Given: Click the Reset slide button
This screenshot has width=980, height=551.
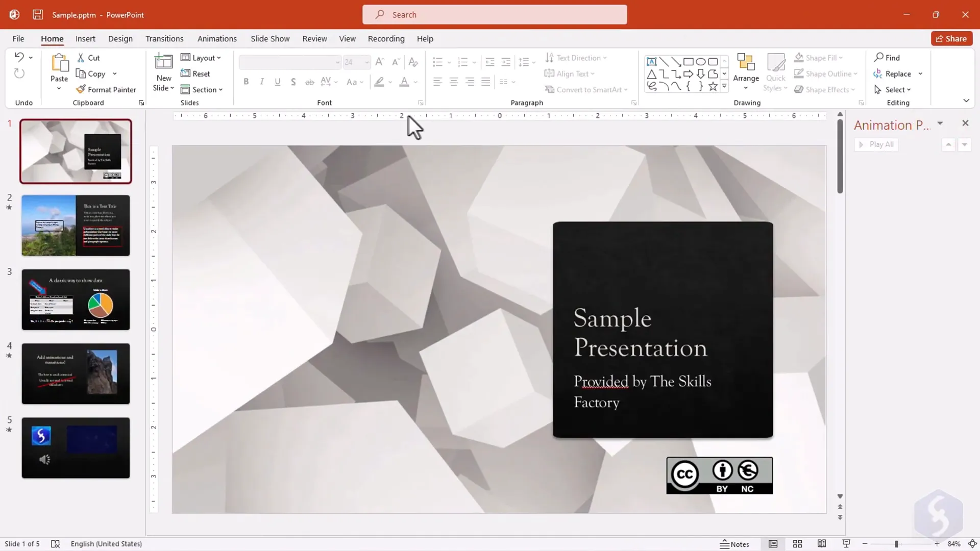Looking at the screenshot, I should click(195, 73).
